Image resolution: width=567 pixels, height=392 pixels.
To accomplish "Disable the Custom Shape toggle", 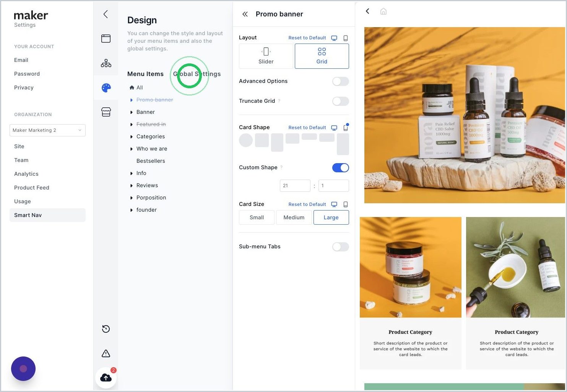I will [340, 168].
